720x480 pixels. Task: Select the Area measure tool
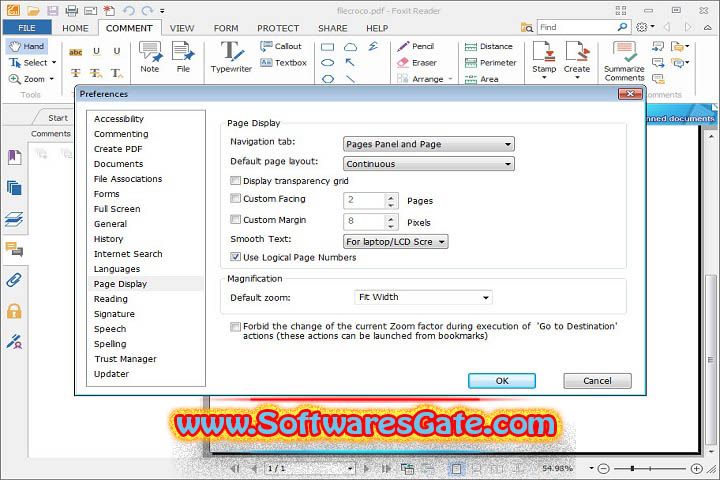pos(481,79)
